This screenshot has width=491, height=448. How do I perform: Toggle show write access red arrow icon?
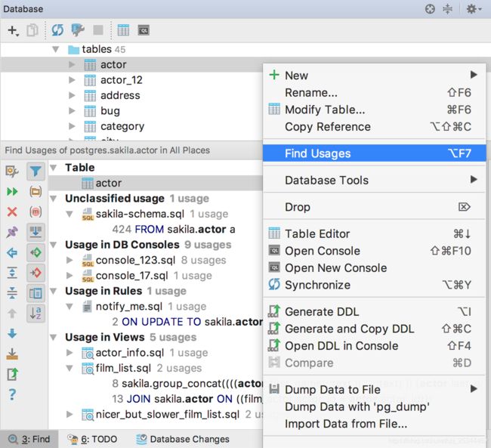pyautogui.click(x=36, y=273)
